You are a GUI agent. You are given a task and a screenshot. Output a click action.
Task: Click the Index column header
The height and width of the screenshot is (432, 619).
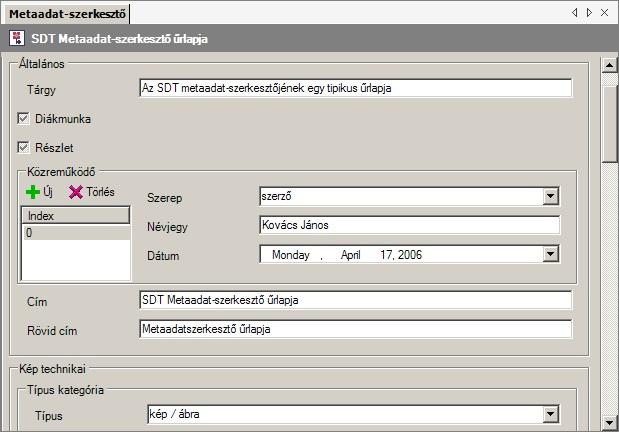(75, 216)
